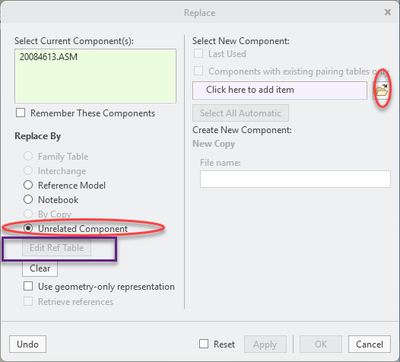Open the folder browse icon for new component
This screenshot has height=362, width=400.
point(381,90)
